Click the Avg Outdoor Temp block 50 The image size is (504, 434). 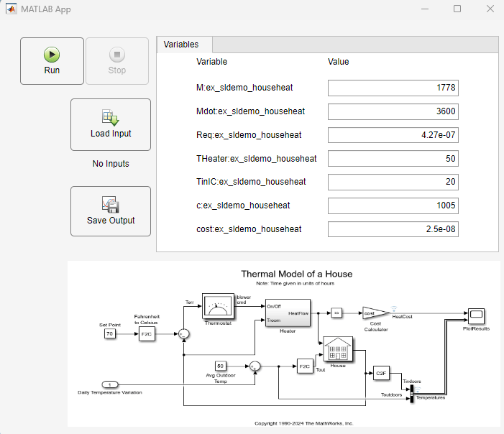click(x=220, y=366)
